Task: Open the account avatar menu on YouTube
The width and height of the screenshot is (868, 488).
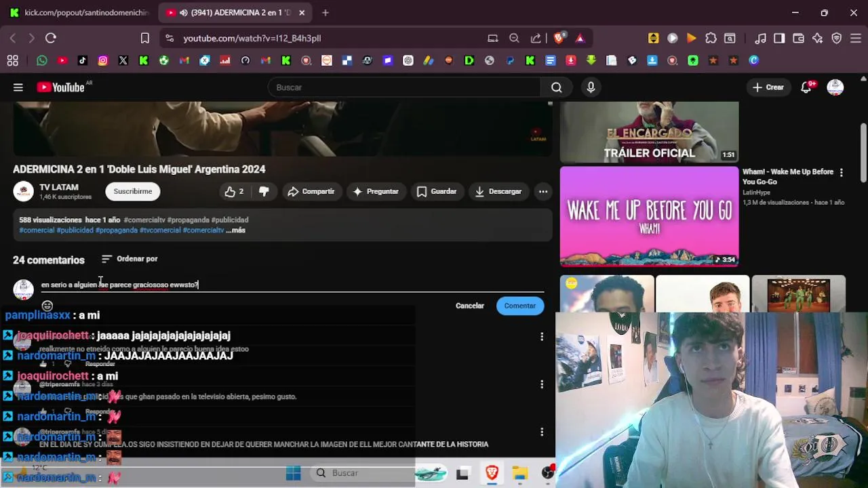Action: click(x=835, y=87)
